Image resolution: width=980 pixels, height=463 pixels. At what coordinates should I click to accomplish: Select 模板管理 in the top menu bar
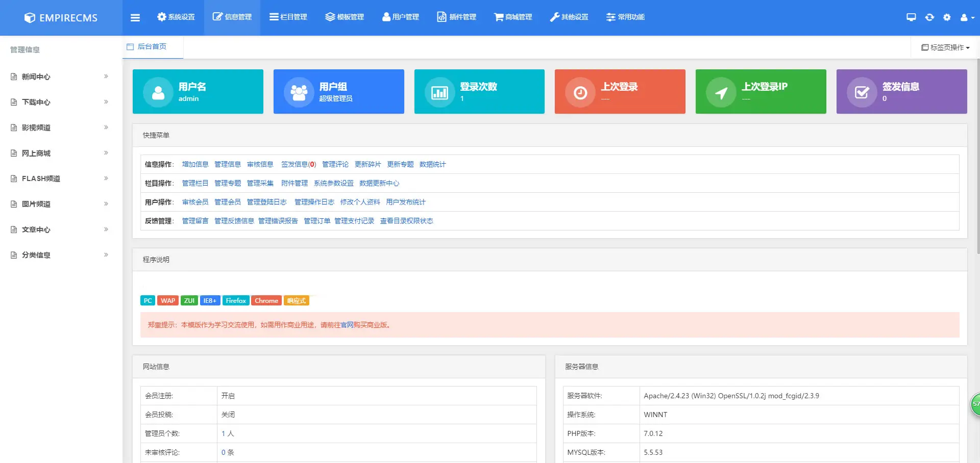(344, 17)
